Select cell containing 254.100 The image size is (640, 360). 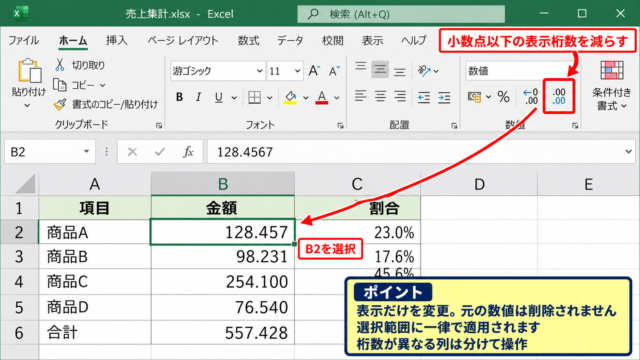[x=223, y=282]
